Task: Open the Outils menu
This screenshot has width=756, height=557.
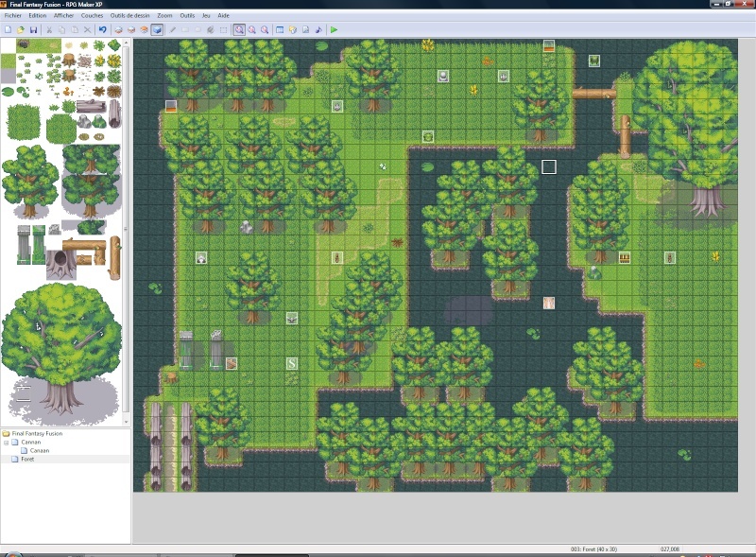Action: (x=187, y=15)
